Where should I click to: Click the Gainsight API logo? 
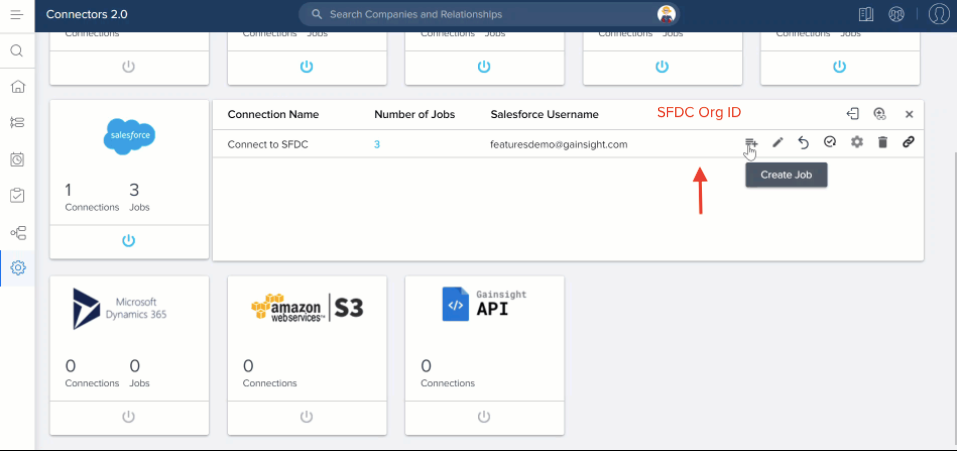point(484,304)
